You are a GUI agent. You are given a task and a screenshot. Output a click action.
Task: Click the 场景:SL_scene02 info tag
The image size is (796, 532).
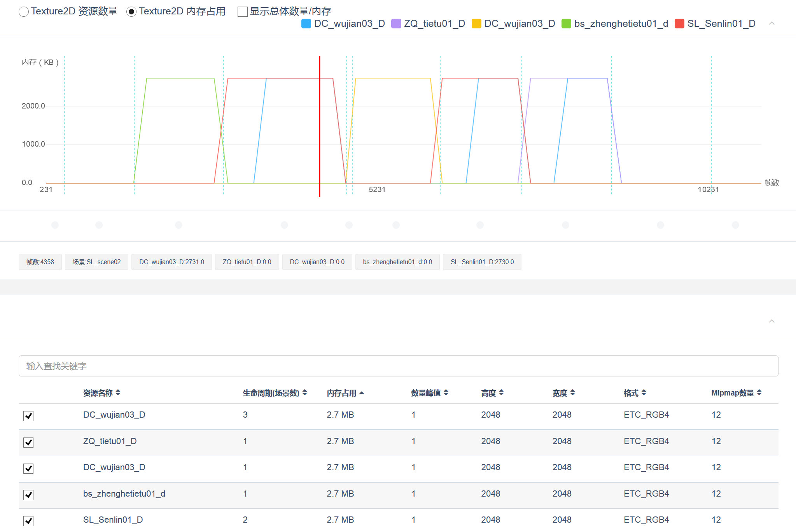pos(96,262)
